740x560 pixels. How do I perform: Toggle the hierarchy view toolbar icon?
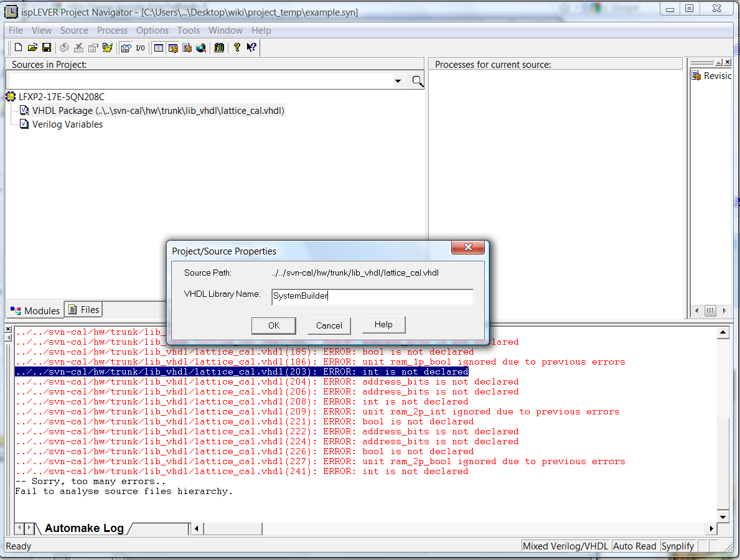point(126,48)
